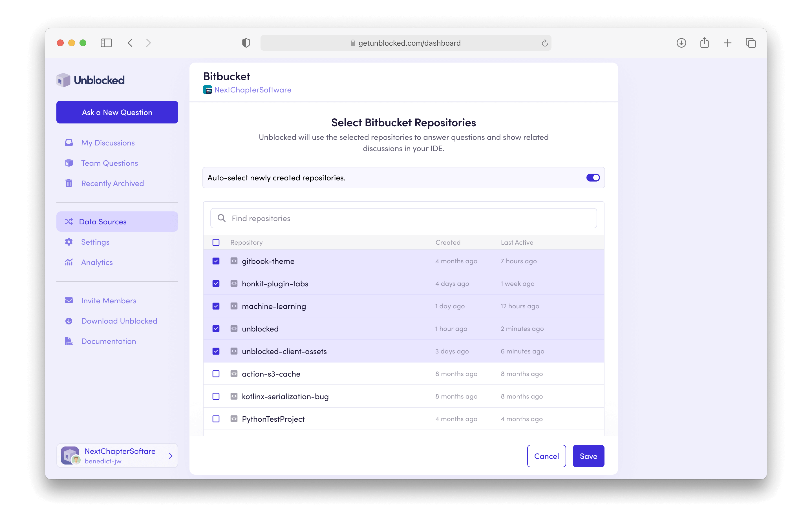Image resolution: width=812 pixels, height=513 pixels.
Task: Click the Invite Members envelope icon
Action: (69, 300)
